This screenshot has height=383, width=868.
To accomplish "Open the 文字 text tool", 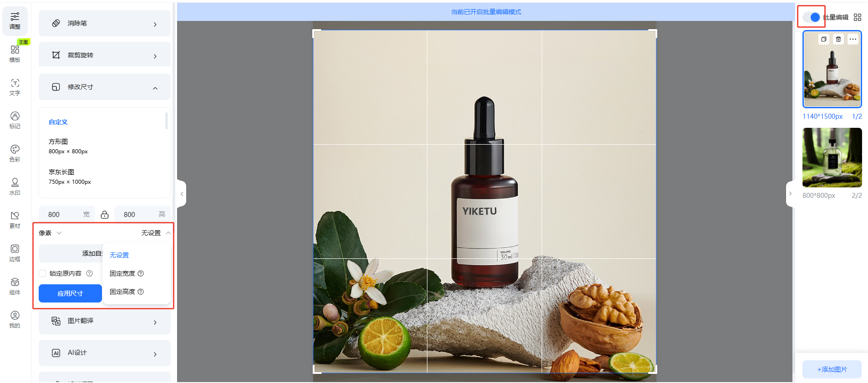I will pos(15,87).
